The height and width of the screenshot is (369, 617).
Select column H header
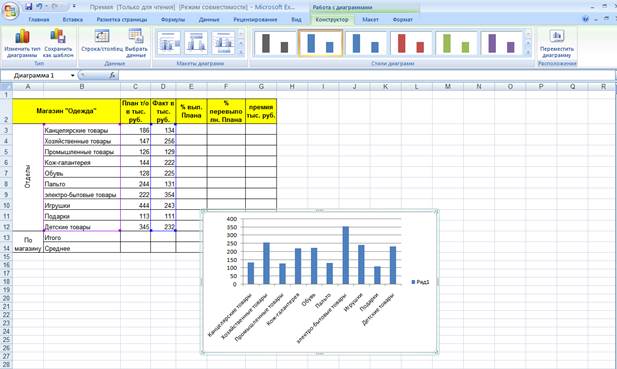tap(292, 87)
